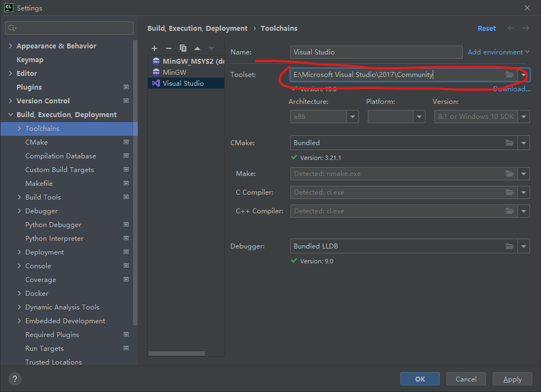
Task: Open Plugins settings page
Action: [29, 87]
